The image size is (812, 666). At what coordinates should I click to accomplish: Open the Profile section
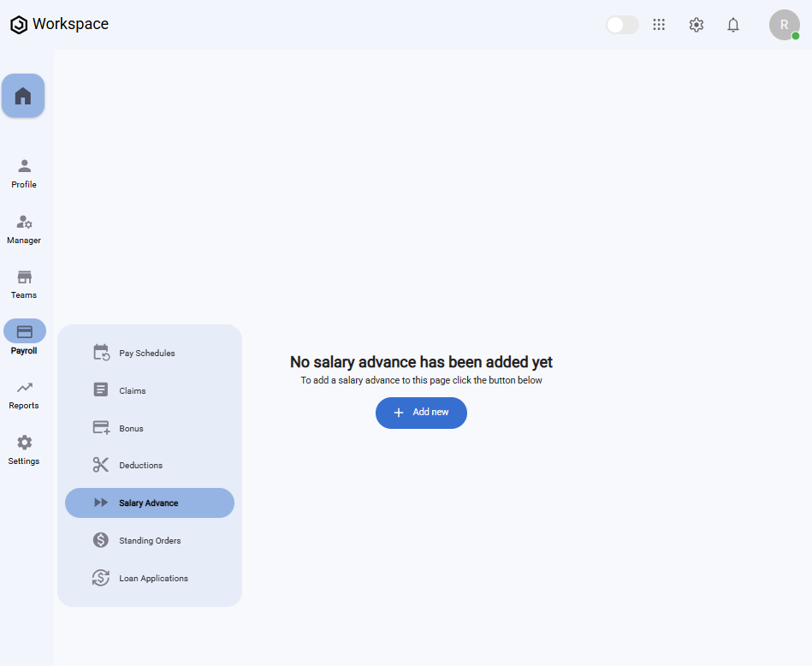click(24, 173)
